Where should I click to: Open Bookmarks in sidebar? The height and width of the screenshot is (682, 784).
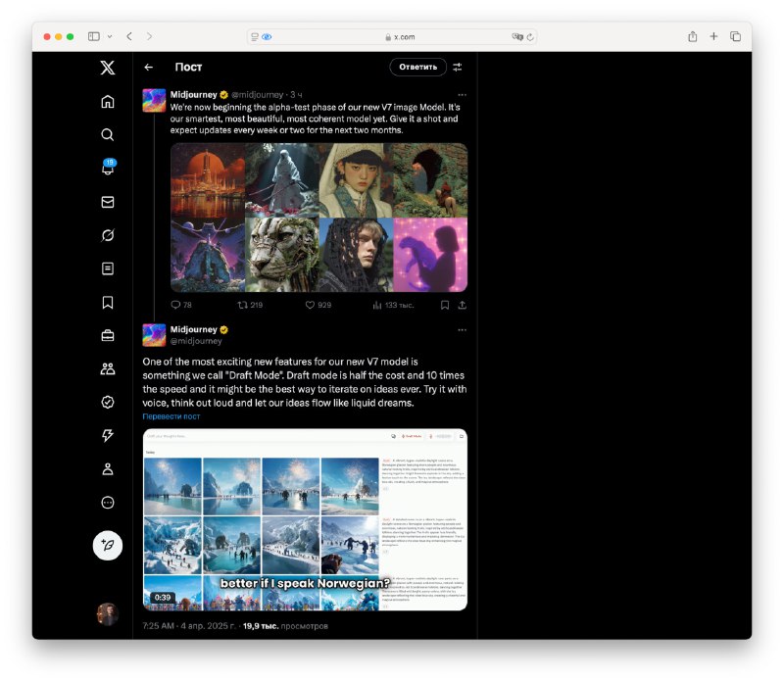[x=108, y=302]
